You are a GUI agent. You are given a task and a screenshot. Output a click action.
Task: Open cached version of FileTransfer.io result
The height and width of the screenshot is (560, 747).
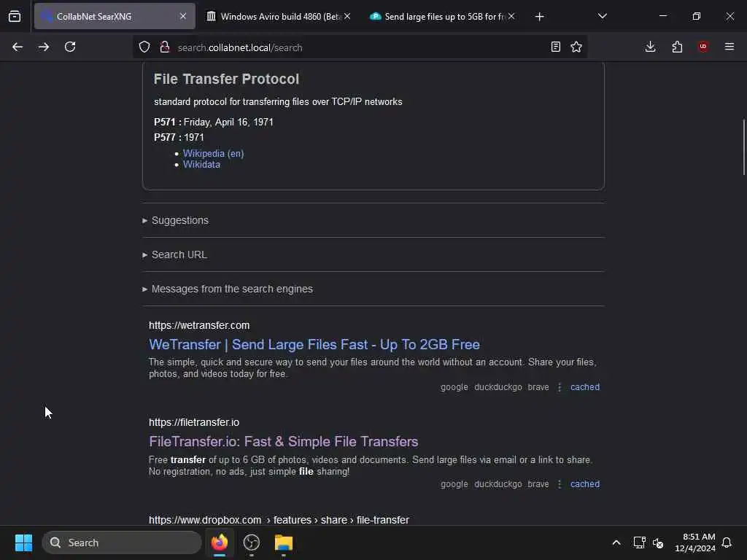pos(585,484)
